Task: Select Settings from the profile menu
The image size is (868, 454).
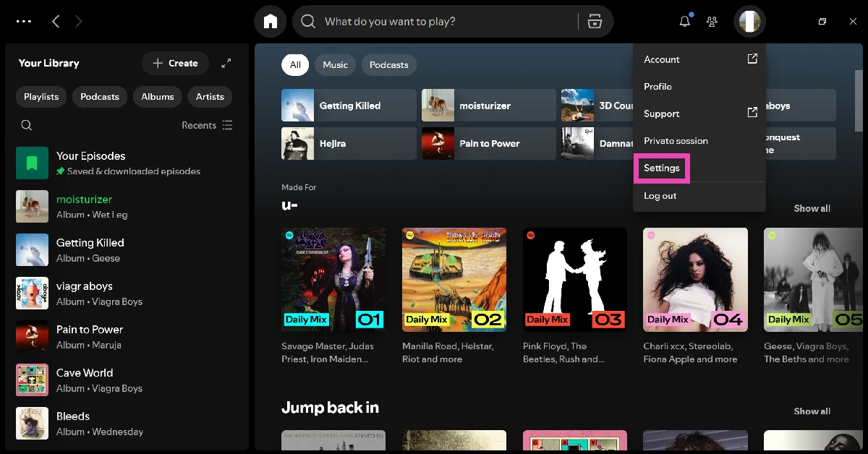Action: tap(662, 168)
